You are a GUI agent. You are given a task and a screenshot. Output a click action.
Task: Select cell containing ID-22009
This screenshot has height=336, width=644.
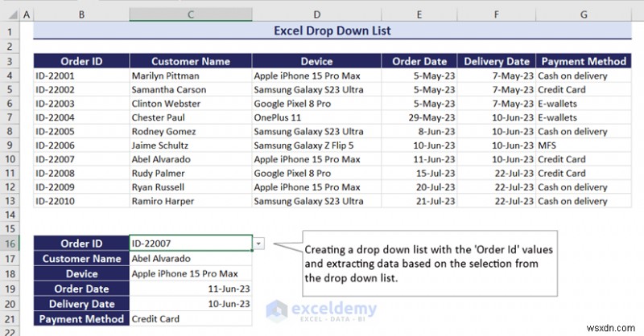point(81,187)
